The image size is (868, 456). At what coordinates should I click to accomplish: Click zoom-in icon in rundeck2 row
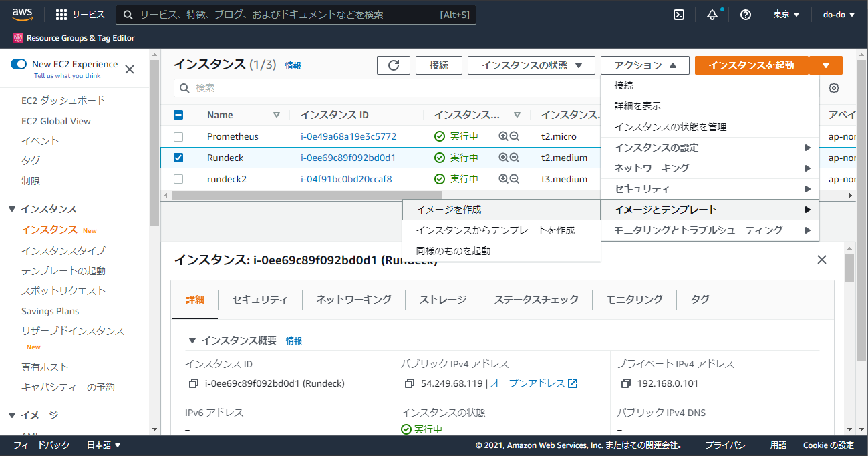point(504,179)
